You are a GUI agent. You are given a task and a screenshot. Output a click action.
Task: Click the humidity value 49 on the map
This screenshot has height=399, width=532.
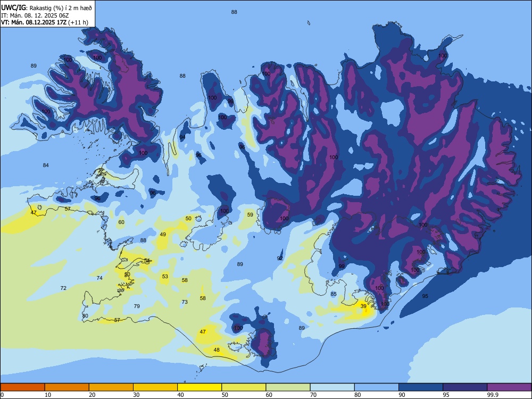point(163,234)
